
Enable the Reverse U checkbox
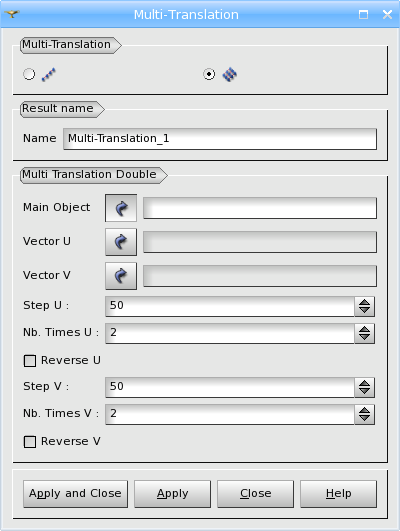pyautogui.click(x=30, y=361)
